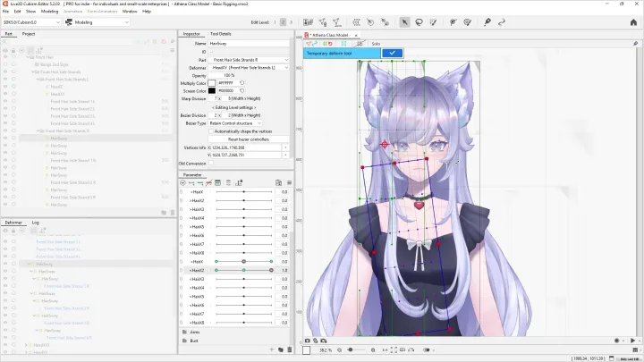The image size is (644, 362).
Task: Toggle the Old Conversion checkbox
Action: pos(211,163)
